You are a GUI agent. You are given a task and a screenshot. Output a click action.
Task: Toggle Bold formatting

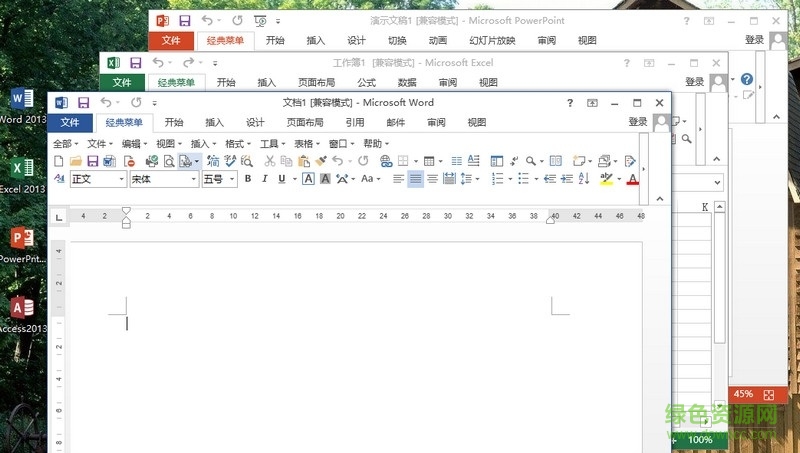tap(248, 179)
